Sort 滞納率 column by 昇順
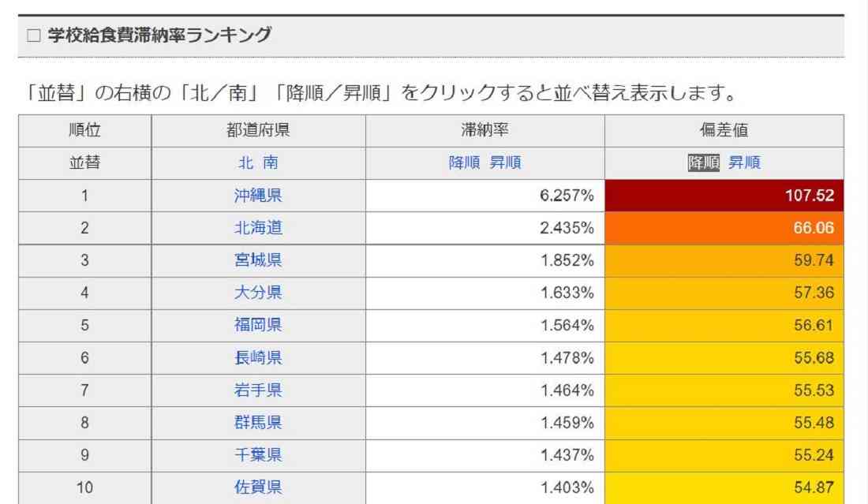The image size is (868, 504). click(505, 163)
